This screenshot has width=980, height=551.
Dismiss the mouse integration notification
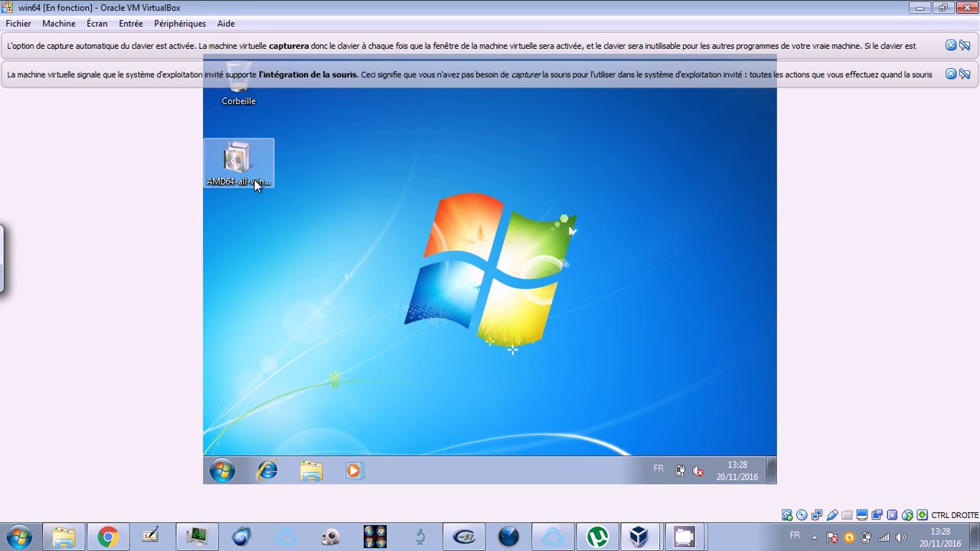point(951,73)
